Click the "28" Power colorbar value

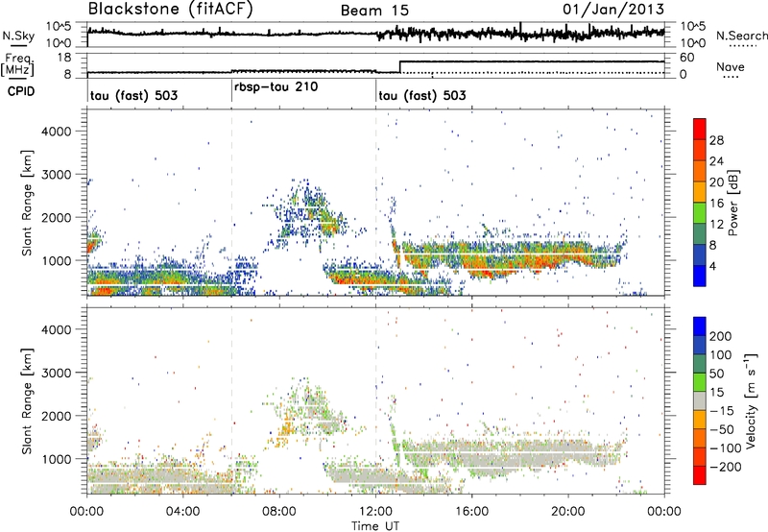tap(716, 140)
